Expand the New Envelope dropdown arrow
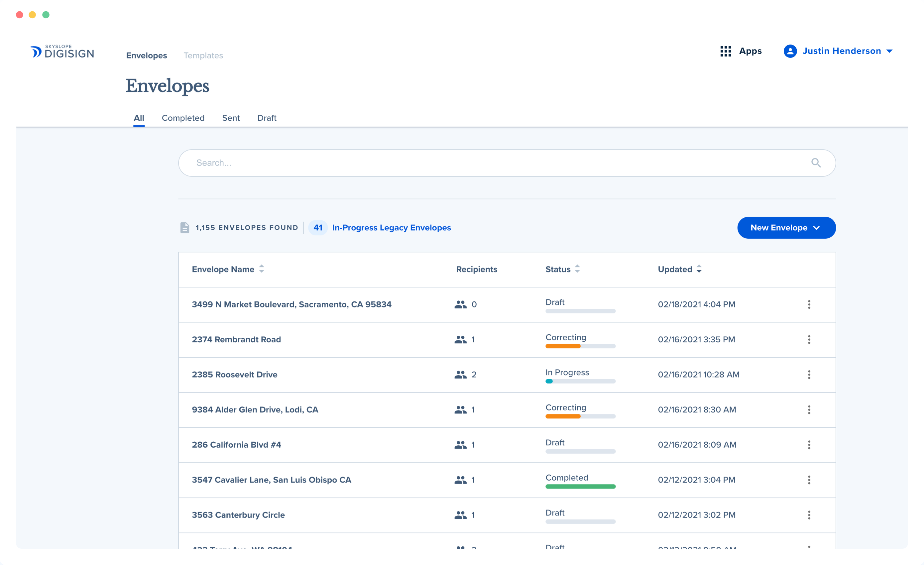 [817, 228]
